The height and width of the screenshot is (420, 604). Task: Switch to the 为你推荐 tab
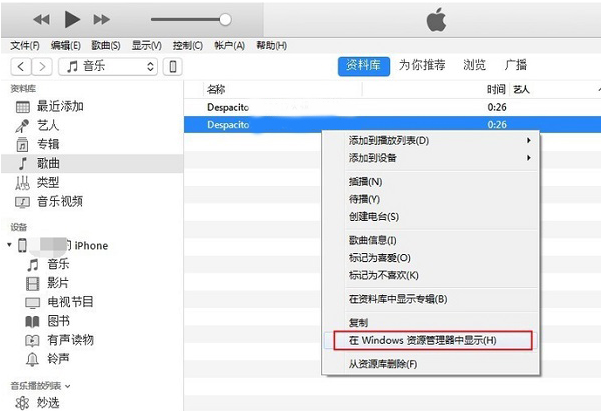[422, 65]
